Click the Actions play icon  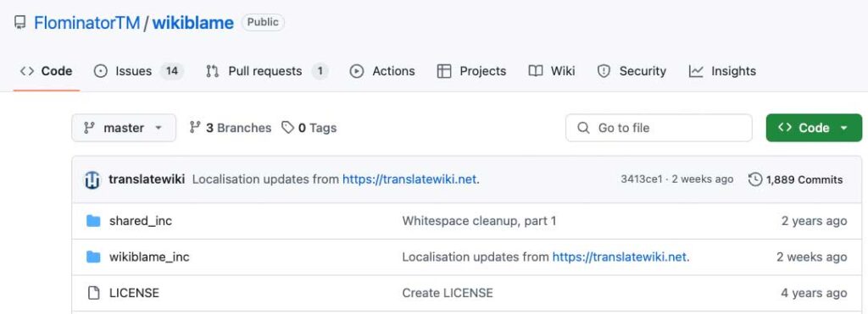click(357, 71)
